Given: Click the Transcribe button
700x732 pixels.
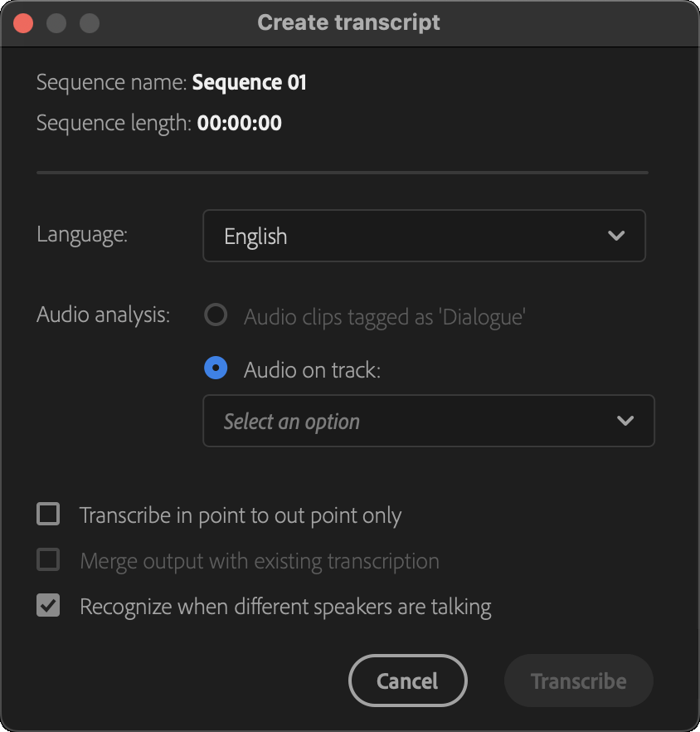Looking at the screenshot, I should tap(578, 681).
